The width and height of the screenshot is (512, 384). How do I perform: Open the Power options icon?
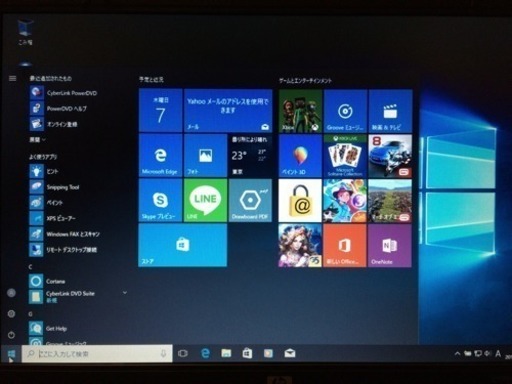point(11,335)
